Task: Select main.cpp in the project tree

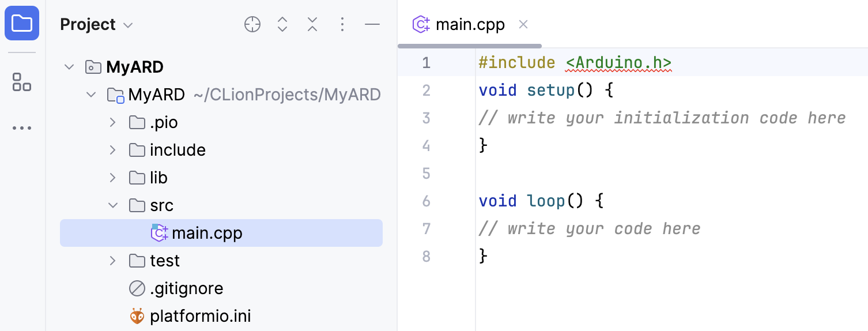Action: click(221, 233)
